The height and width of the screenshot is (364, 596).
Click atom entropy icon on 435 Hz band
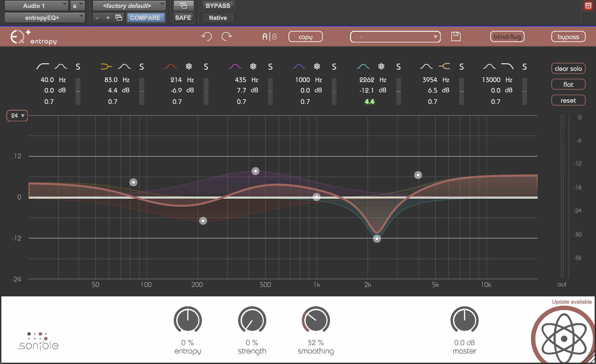253,66
